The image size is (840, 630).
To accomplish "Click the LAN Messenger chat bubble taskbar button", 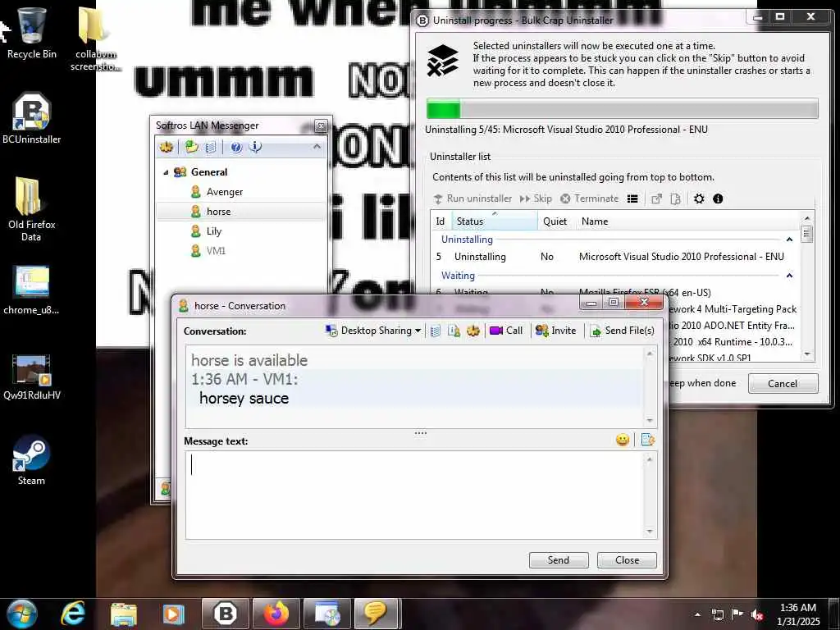I will point(376,614).
